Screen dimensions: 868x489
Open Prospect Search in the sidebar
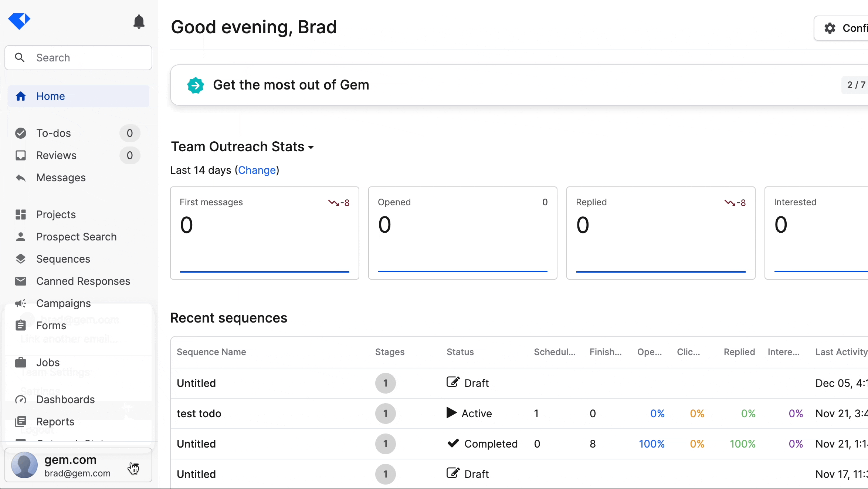tap(76, 237)
